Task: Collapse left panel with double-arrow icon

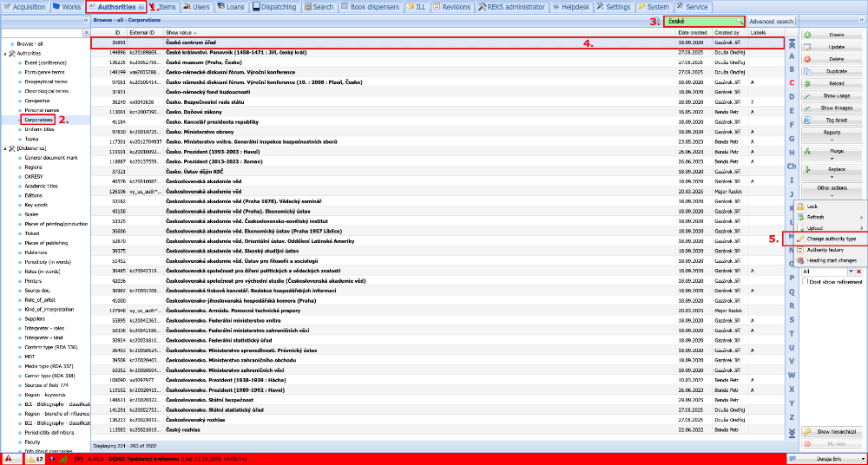Action: pos(86,20)
